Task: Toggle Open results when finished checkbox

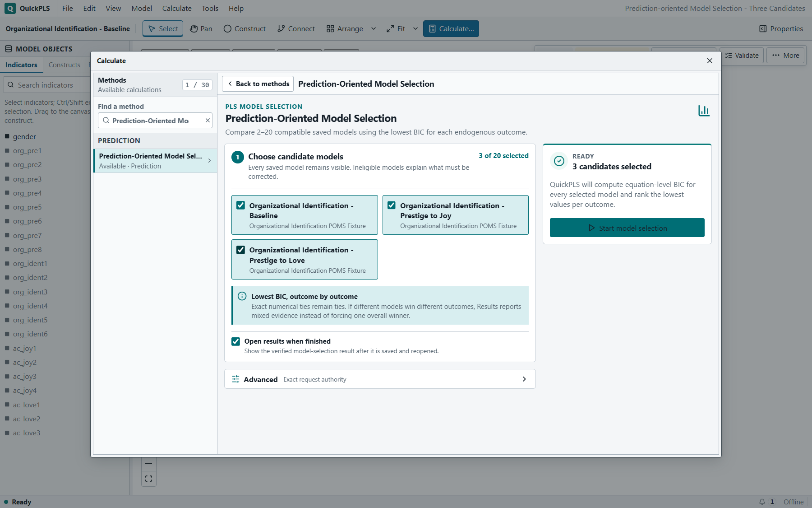Action: click(235, 341)
